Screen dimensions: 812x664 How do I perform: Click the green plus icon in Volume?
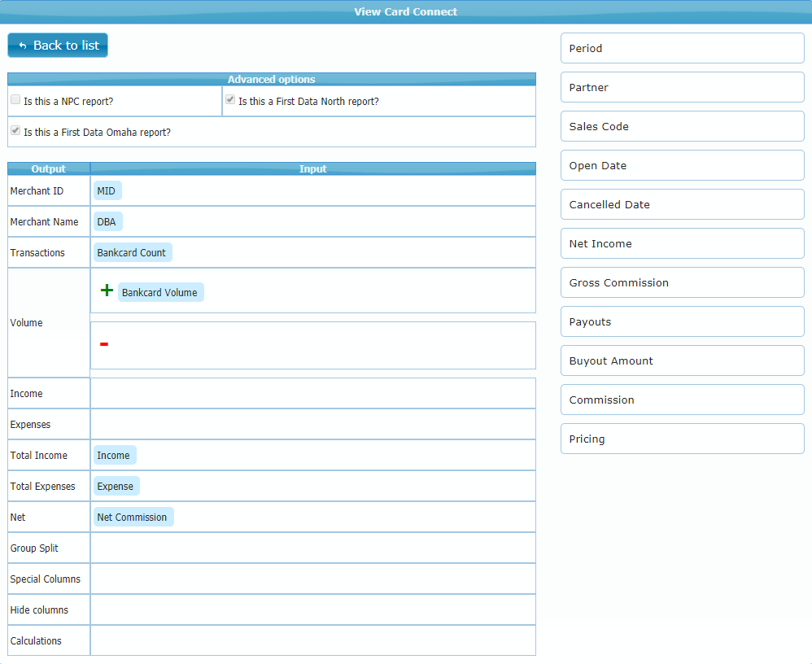[x=107, y=291]
